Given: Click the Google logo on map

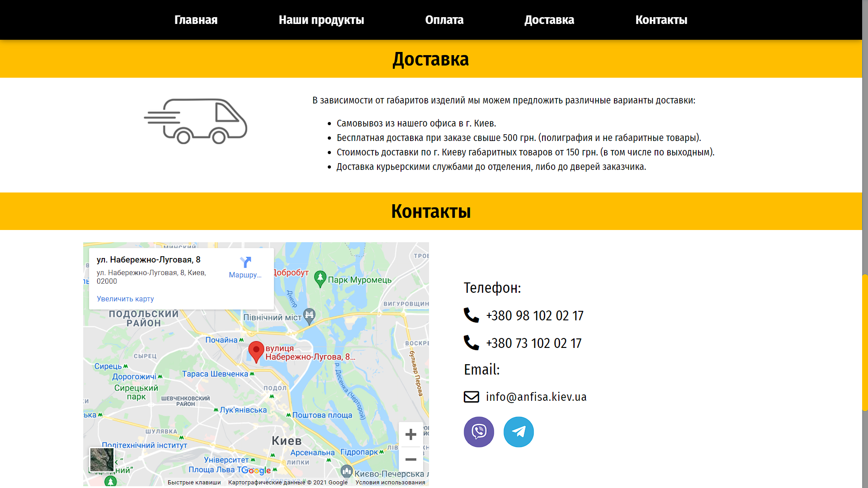Looking at the screenshot, I should (x=256, y=470).
